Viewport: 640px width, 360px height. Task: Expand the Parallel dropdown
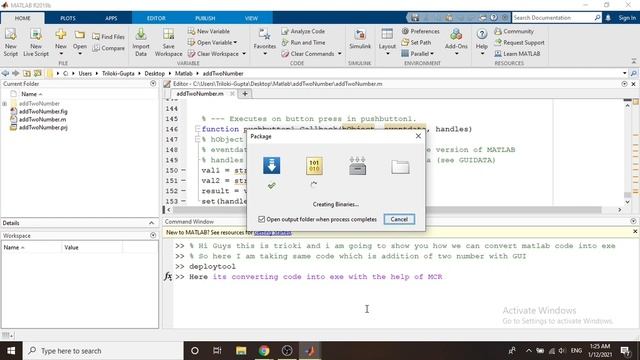[x=432, y=54]
